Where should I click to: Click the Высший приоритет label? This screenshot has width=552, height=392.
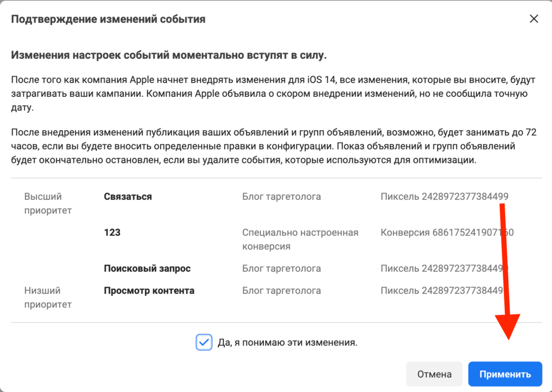(47, 204)
